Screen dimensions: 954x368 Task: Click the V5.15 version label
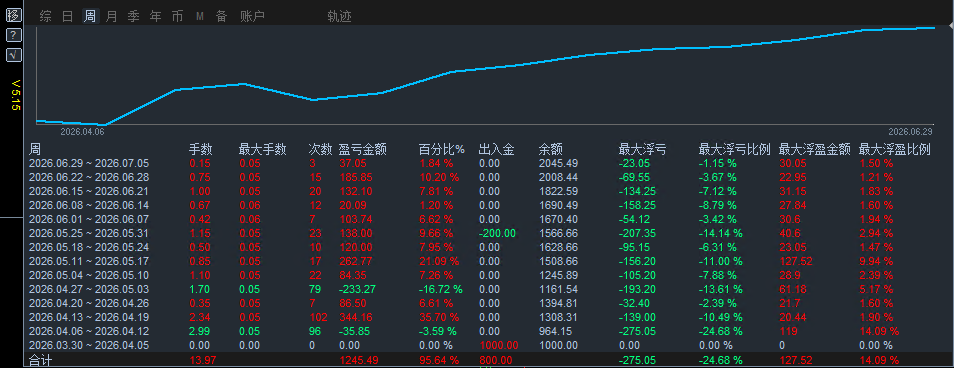click(x=16, y=95)
